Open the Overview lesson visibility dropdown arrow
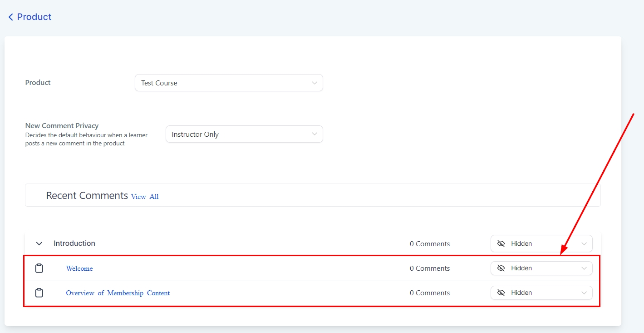 point(584,293)
